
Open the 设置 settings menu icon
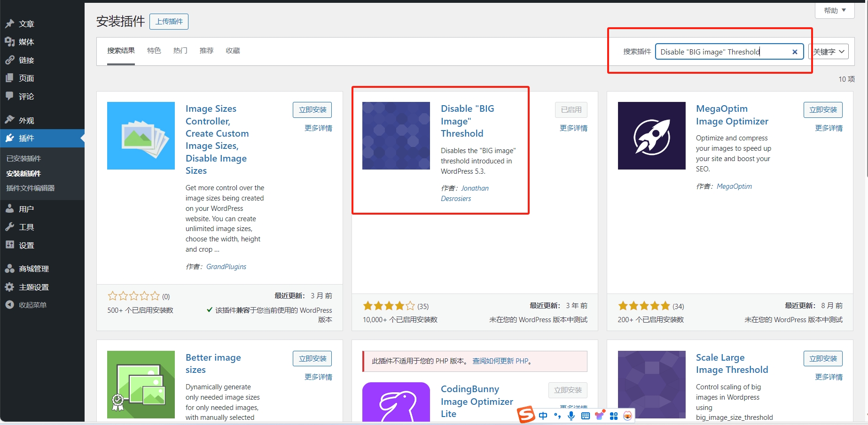click(9, 245)
